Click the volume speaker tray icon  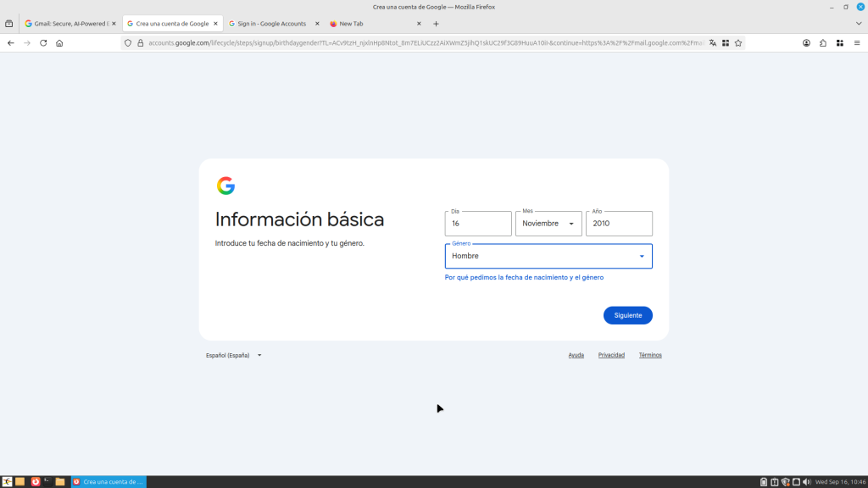click(x=807, y=482)
